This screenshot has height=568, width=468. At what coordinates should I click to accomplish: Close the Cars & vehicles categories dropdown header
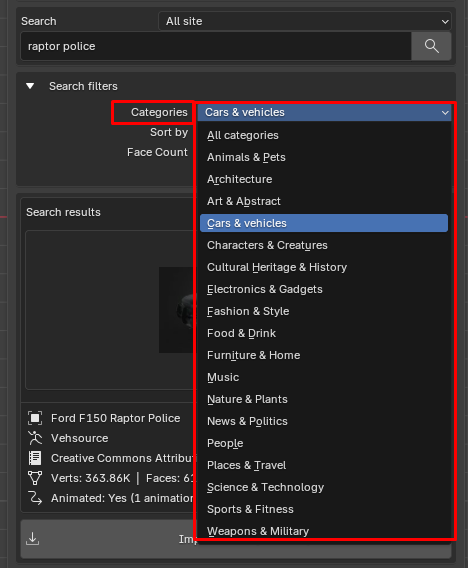coord(324,112)
